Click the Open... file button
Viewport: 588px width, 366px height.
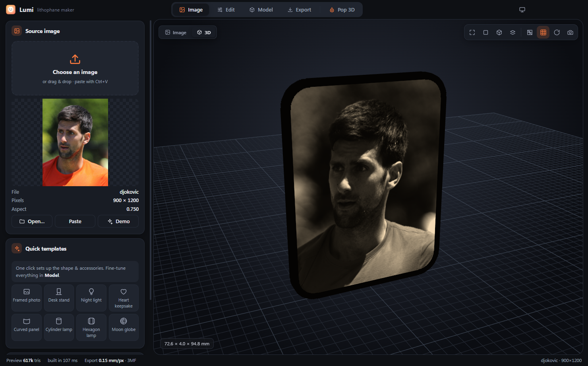[x=32, y=221]
